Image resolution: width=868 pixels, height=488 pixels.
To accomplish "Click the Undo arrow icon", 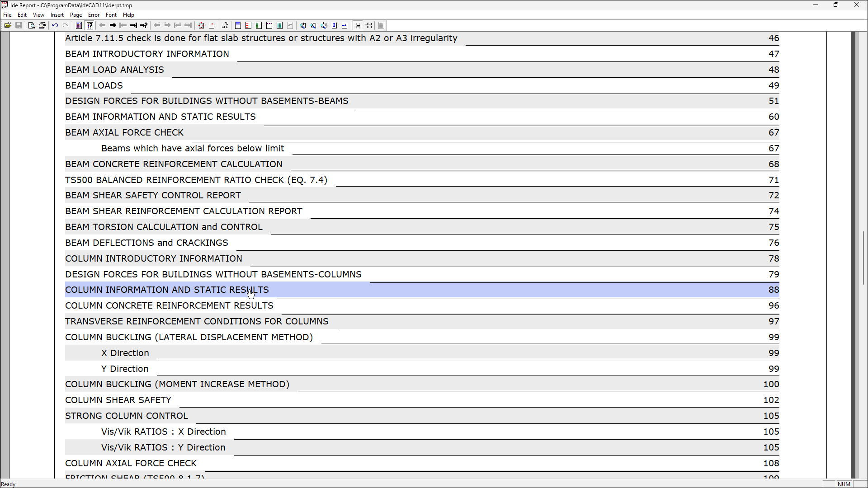I will [x=55, y=25].
